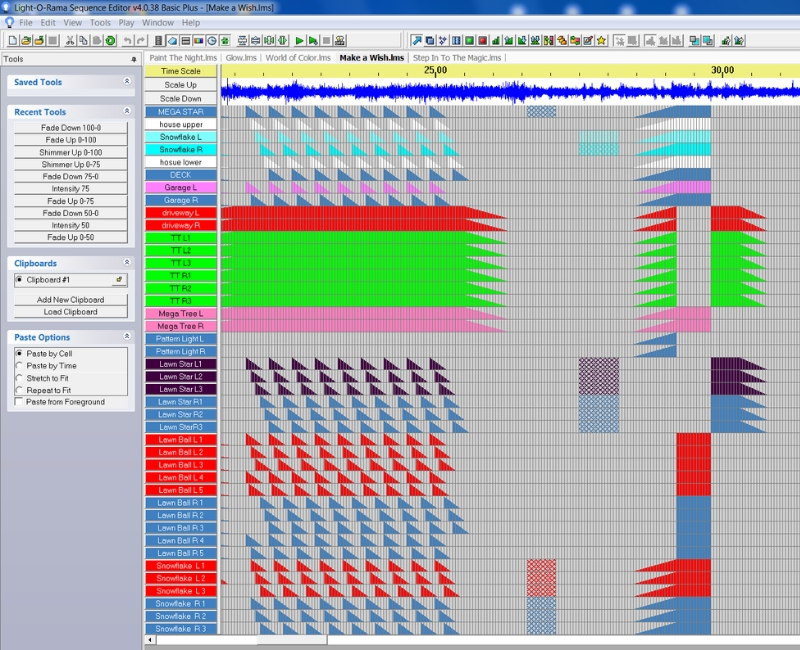The height and width of the screenshot is (650, 800).
Task: Switch to Step In To The Magic.lms tab
Action: pos(457,58)
